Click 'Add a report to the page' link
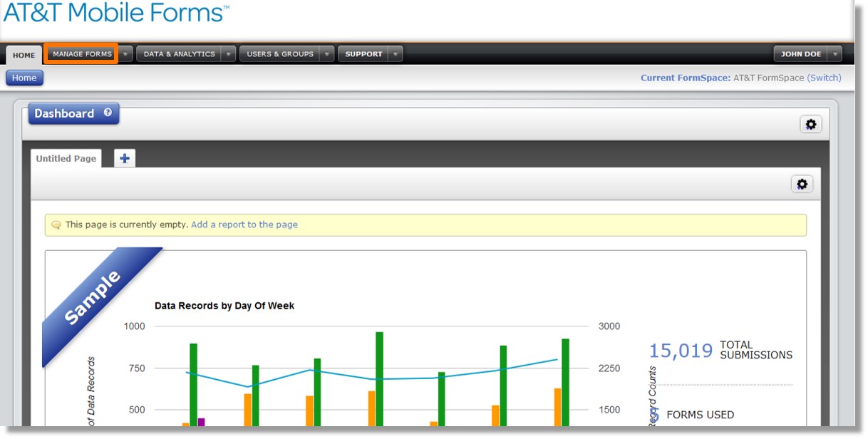868x439 pixels. coord(244,224)
